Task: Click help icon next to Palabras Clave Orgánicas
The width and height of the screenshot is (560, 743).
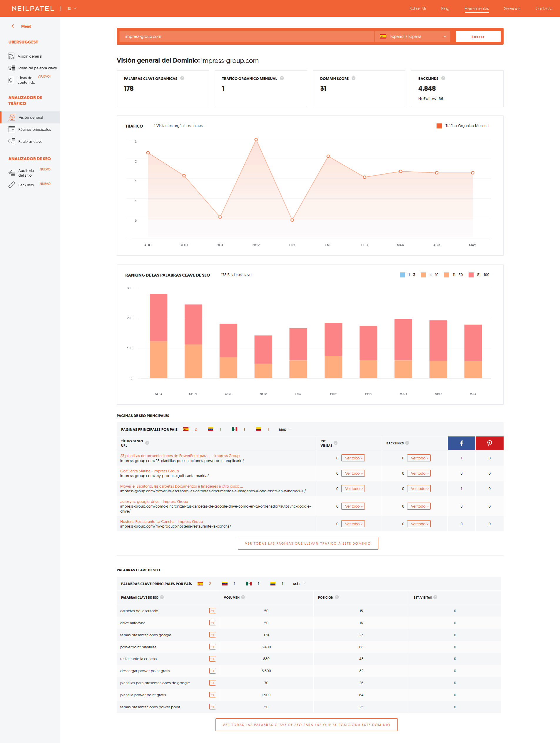Action: coord(182,78)
